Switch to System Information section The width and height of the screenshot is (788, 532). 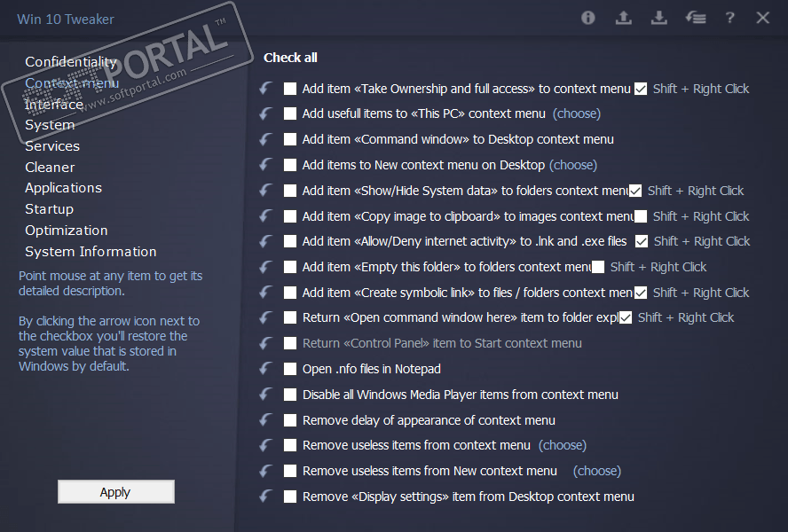91,252
